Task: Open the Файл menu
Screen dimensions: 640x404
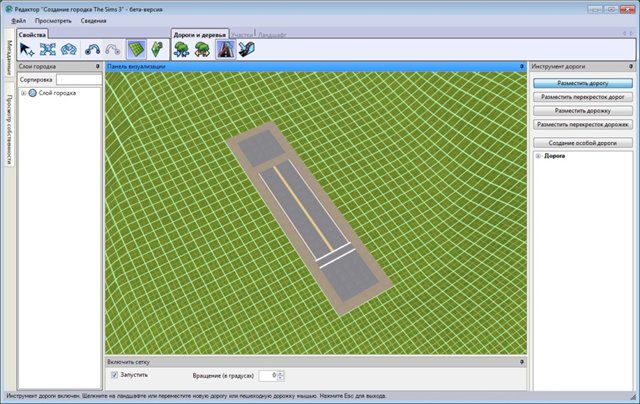Action: pos(19,20)
